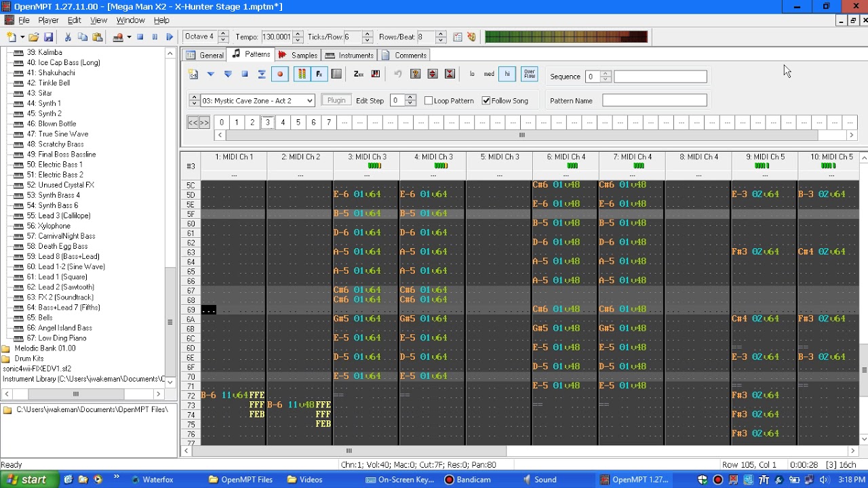Cut the selection with scissors icon
Viewport: 868px width, 488px height.
(68, 37)
